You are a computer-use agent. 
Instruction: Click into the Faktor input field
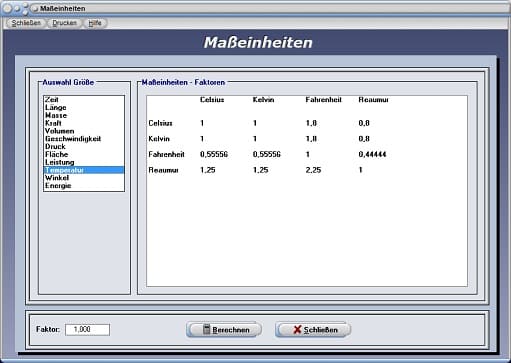tap(87, 330)
